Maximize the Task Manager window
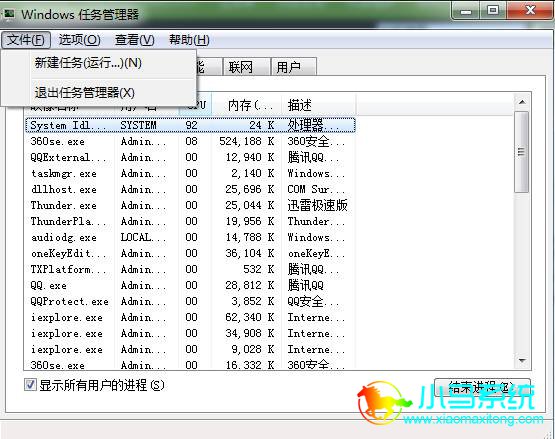 (493, 11)
